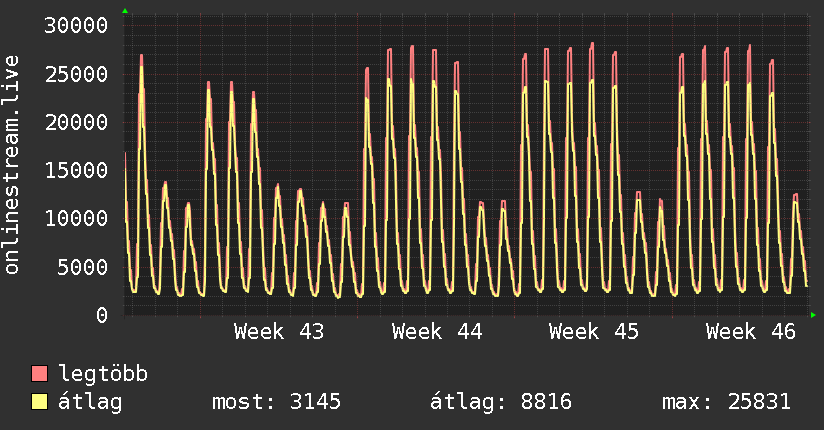Image resolution: width=824 pixels, height=430 pixels.
Task: Click the yellow átlag legend swatch
Action: coord(39,402)
